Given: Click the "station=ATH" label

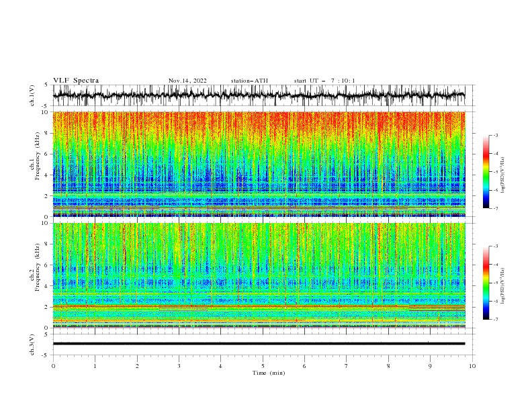Looking at the screenshot, I should (249, 81).
